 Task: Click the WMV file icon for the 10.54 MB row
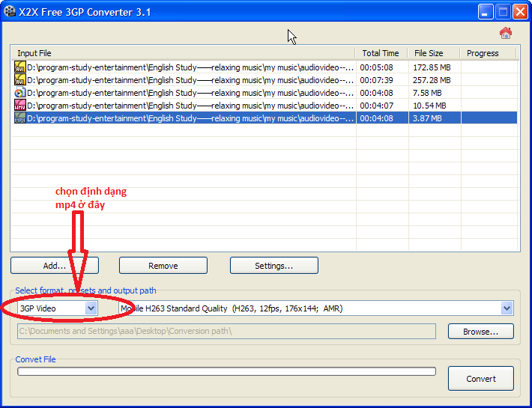[x=19, y=105]
